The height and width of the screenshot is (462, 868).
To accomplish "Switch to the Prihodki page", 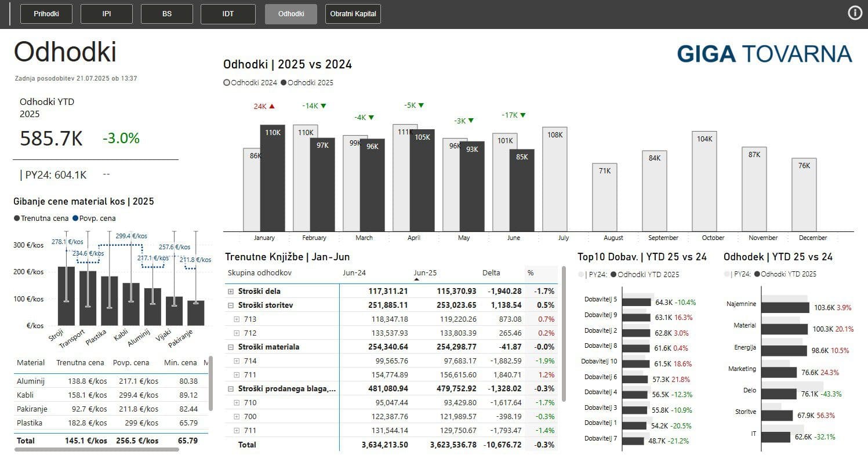I will [46, 14].
